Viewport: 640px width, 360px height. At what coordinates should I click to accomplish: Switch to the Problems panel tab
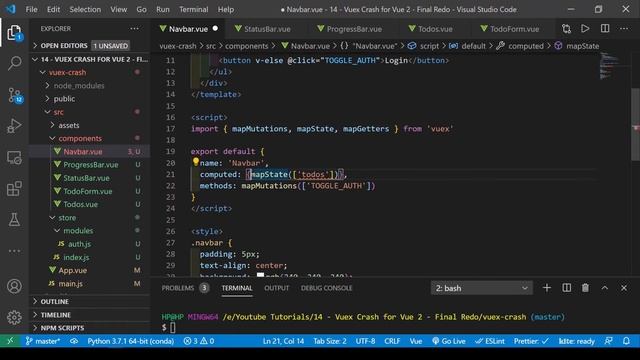tap(185, 288)
